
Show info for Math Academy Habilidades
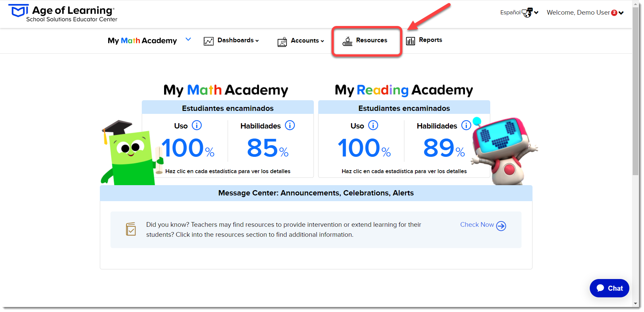click(x=290, y=126)
